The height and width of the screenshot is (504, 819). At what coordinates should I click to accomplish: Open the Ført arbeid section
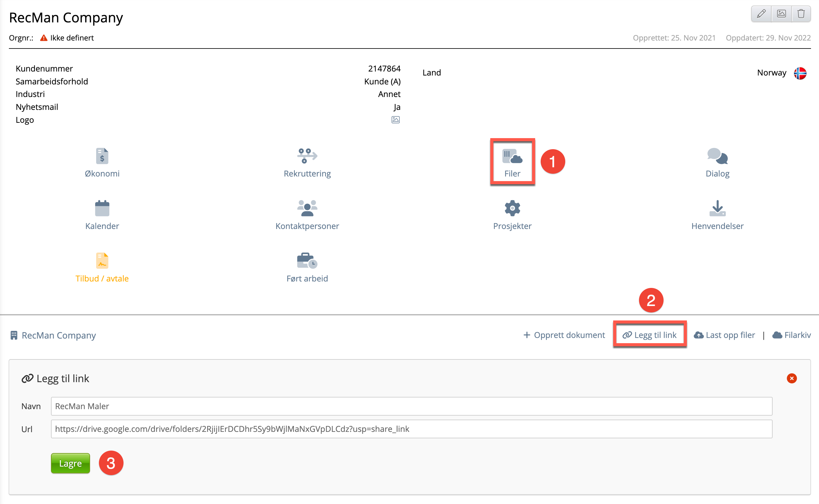(x=307, y=267)
